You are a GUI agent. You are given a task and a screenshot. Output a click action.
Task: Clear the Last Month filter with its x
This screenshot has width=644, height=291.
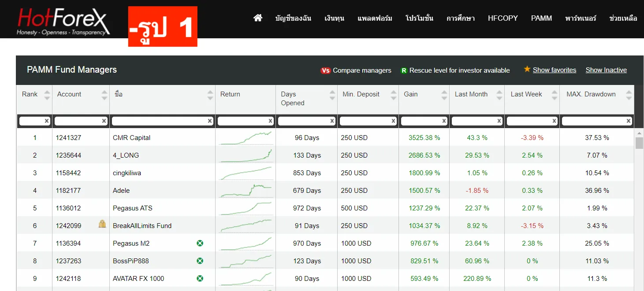point(499,121)
